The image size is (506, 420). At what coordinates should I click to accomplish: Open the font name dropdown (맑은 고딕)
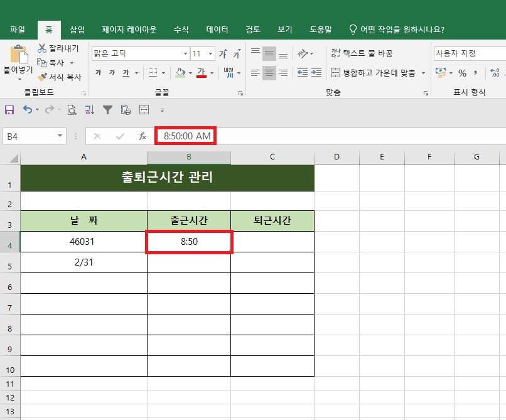point(186,53)
